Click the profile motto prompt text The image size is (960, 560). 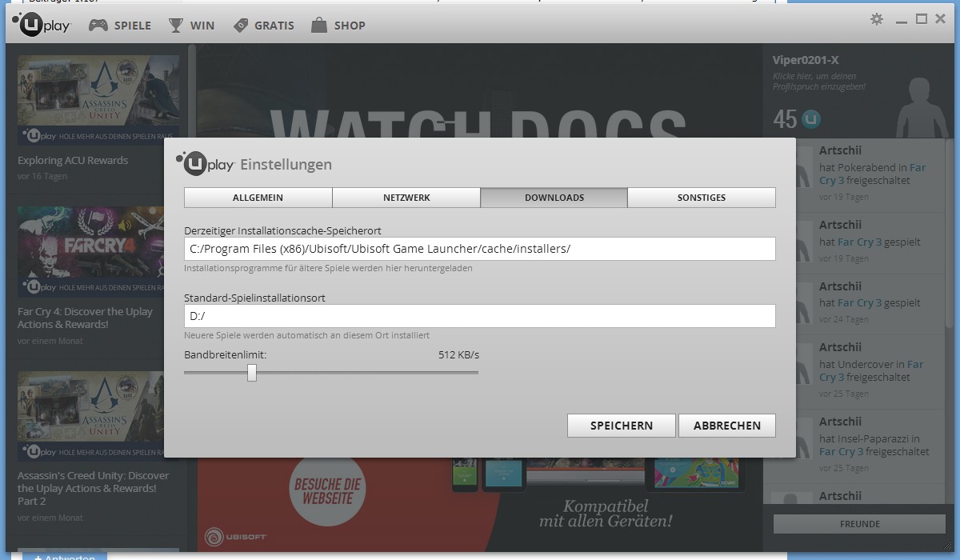(x=819, y=82)
